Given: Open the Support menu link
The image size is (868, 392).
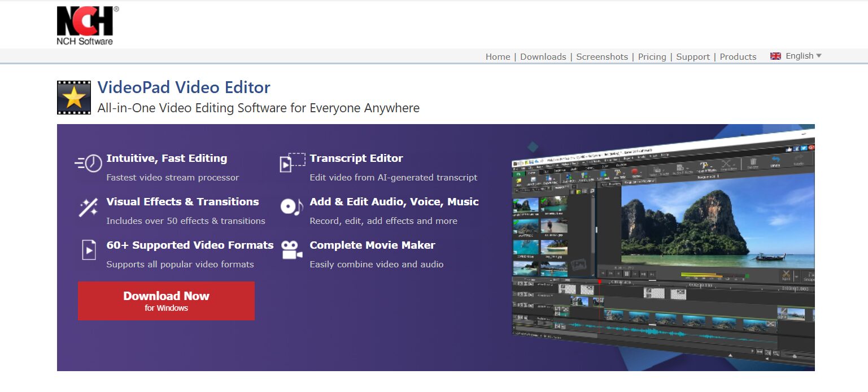Looking at the screenshot, I should pos(693,57).
